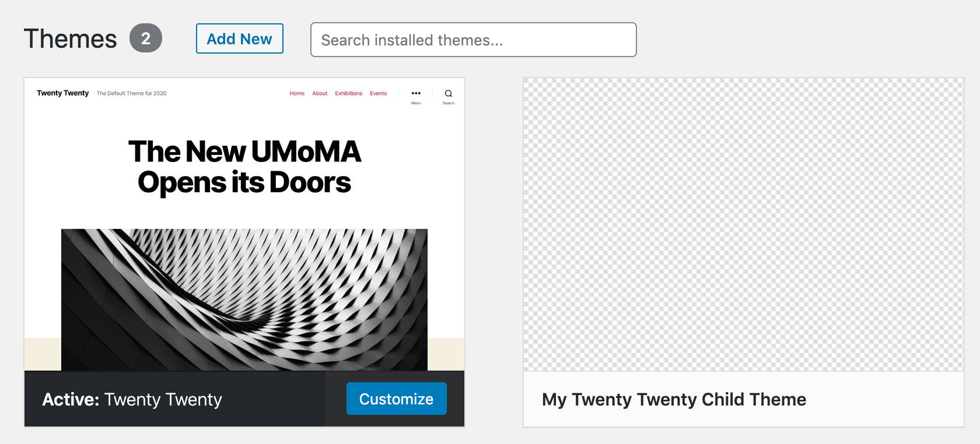Select Events in the preview navigation
Viewport: 980px width, 444px height.
click(x=378, y=93)
